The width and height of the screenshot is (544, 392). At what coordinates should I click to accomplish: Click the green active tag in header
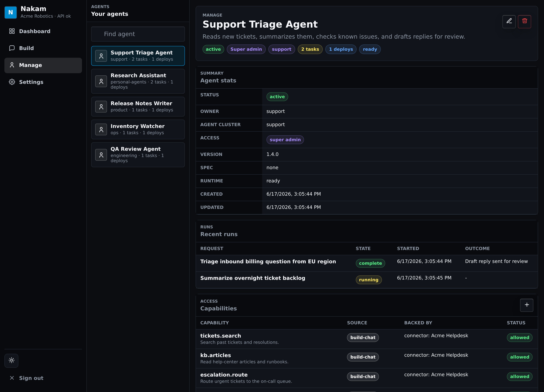[213, 49]
